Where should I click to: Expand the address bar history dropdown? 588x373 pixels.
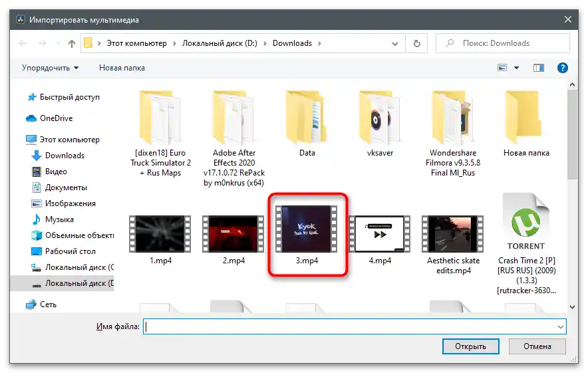click(395, 43)
